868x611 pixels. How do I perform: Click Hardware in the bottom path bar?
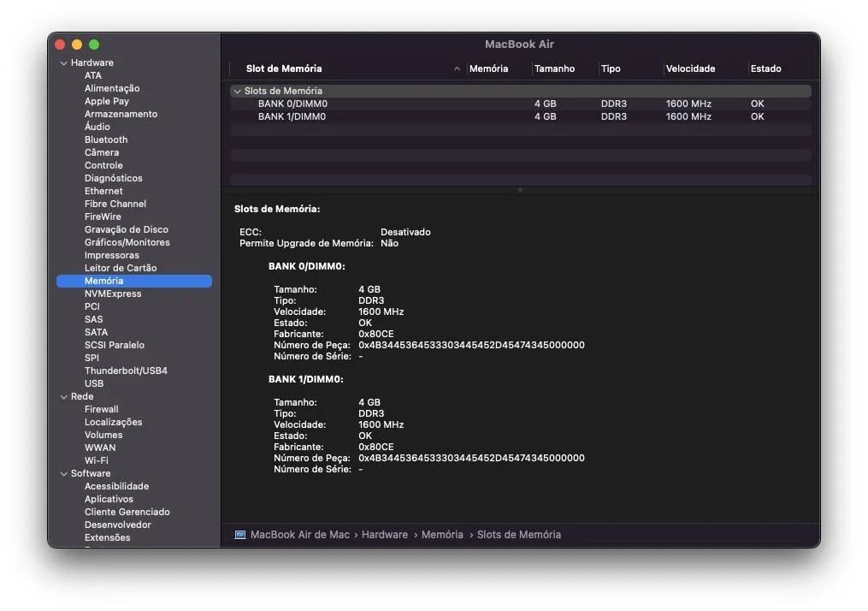coord(385,535)
